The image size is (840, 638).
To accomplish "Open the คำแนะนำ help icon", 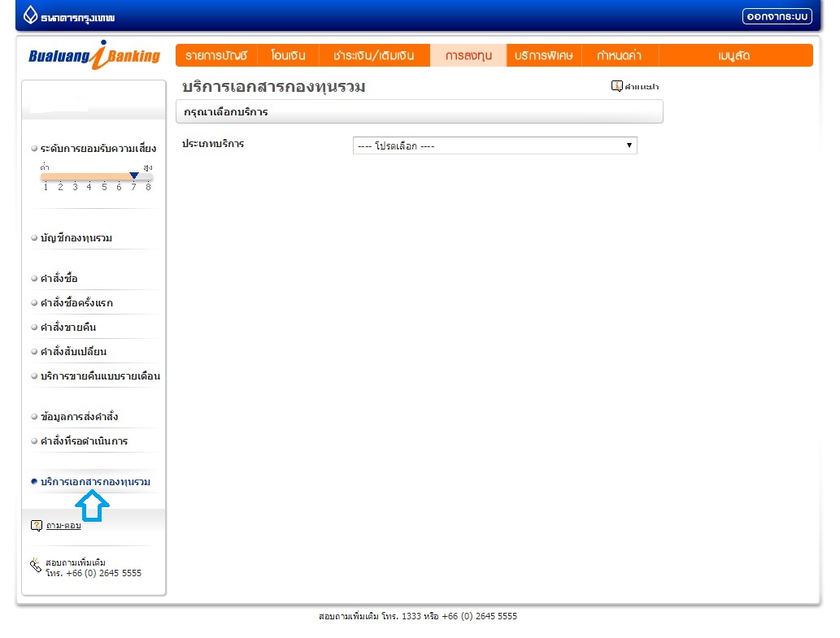I will coord(616,85).
